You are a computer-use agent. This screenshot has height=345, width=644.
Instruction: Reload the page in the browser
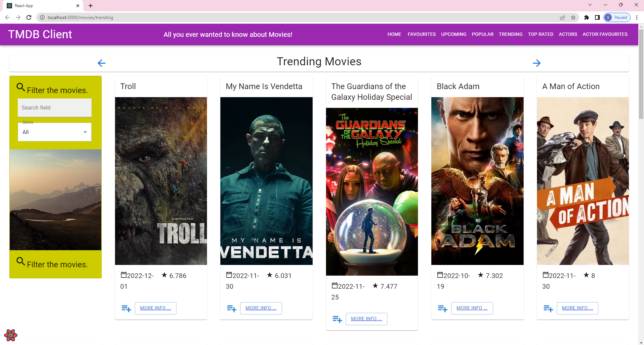(29, 17)
